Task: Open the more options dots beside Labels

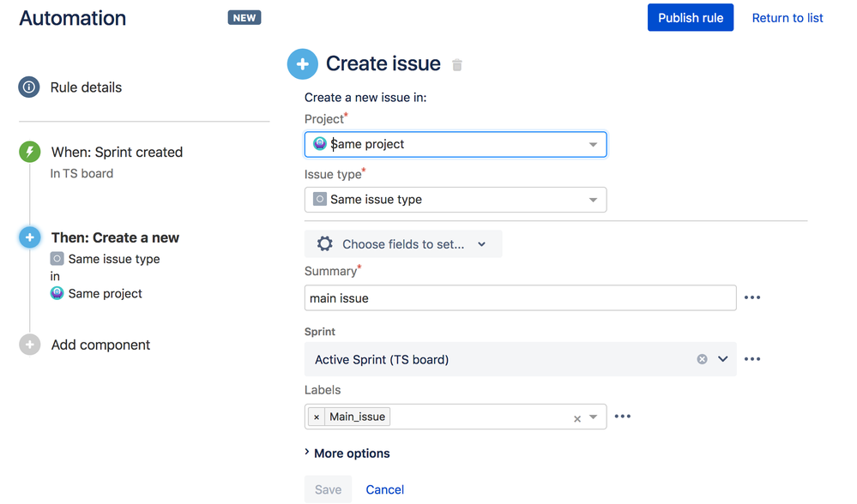Action: (x=623, y=417)
